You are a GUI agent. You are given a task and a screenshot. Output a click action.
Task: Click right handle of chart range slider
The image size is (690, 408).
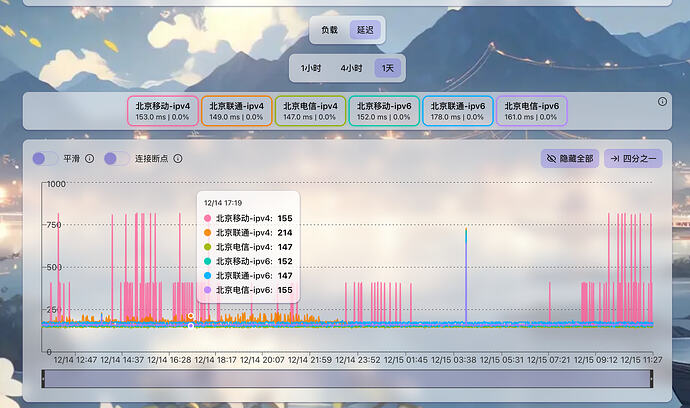tap(652, 379)
